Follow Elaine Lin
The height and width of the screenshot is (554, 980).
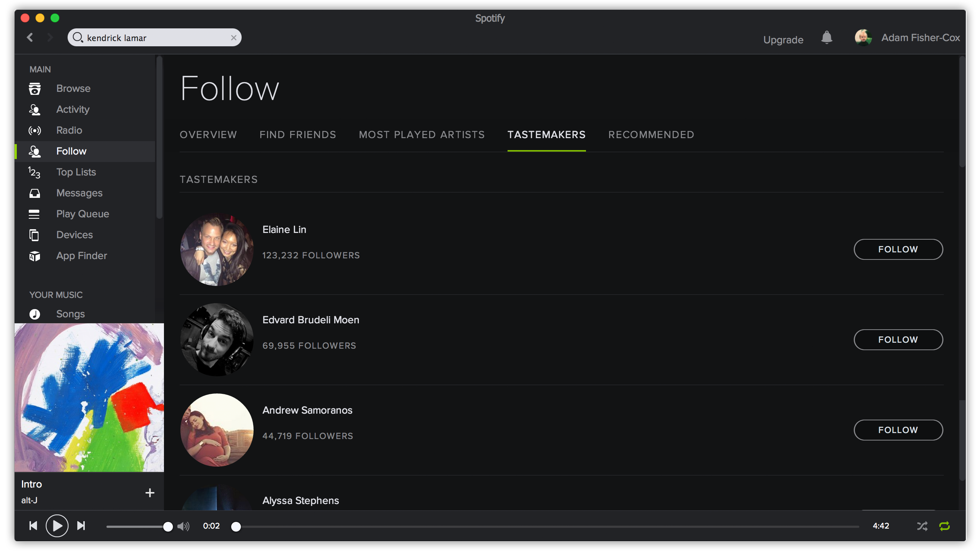[x=898, y=249]
